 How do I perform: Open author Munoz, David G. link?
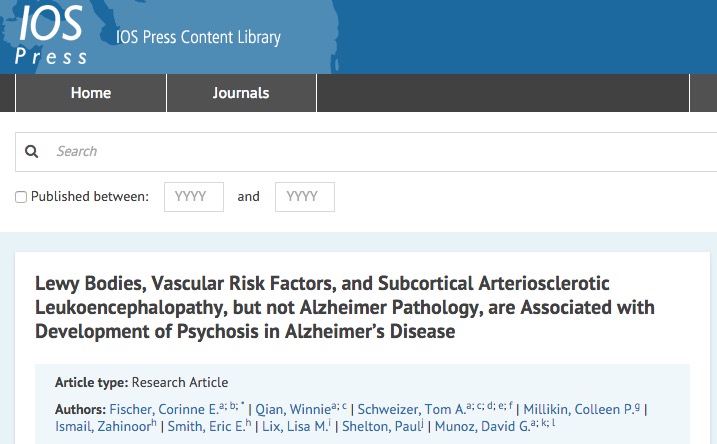(x=482, y=427)
